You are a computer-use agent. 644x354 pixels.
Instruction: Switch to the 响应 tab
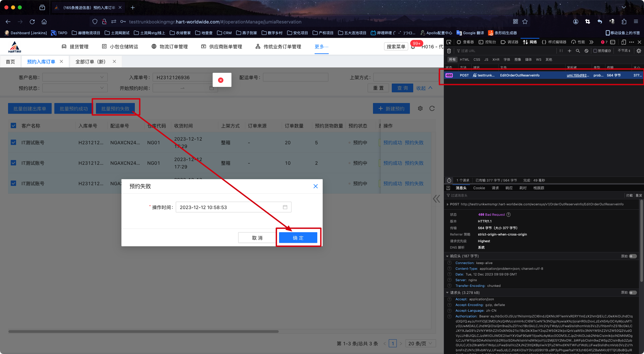(x=509, y=188)
